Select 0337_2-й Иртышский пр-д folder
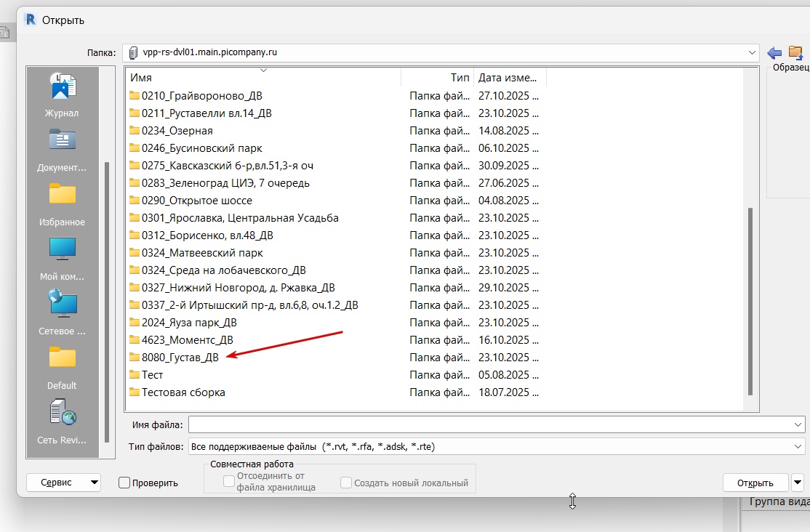The height and width of the screenshot is (532, 810). 250,305
